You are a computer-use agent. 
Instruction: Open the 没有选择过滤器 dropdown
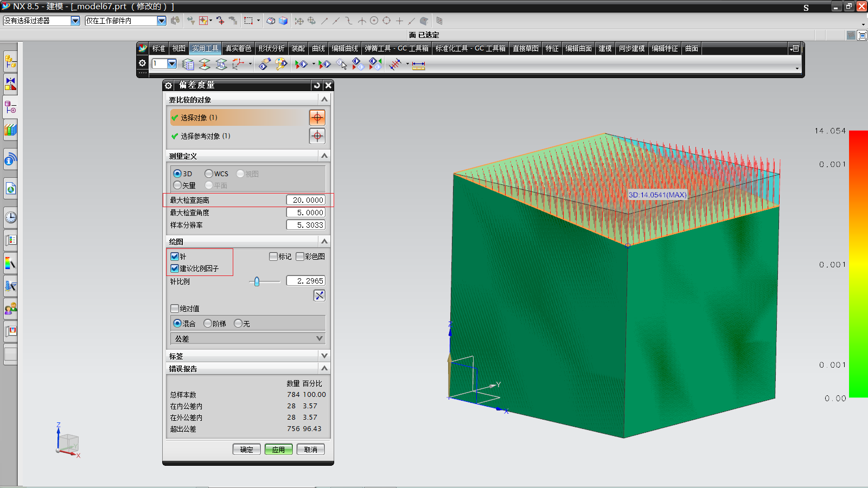74,21
